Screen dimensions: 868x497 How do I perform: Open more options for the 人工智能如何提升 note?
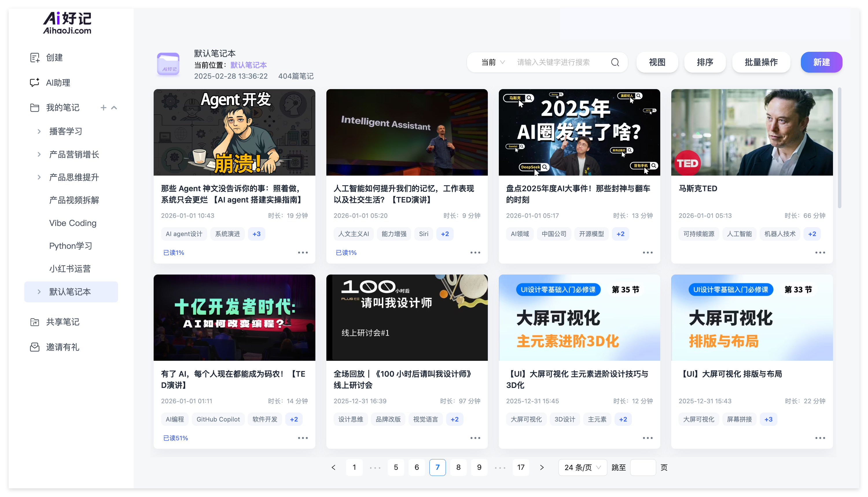(475, 253)
